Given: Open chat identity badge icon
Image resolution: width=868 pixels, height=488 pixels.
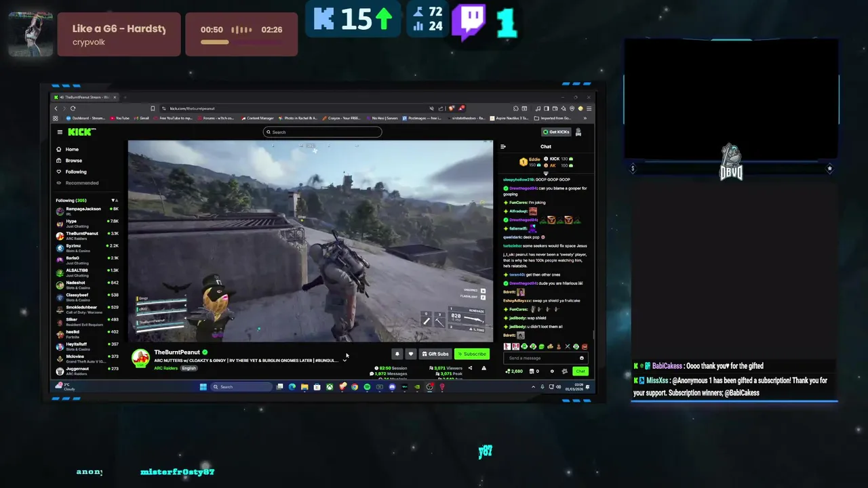Looking at the screenshot, I should pos(564,371).
